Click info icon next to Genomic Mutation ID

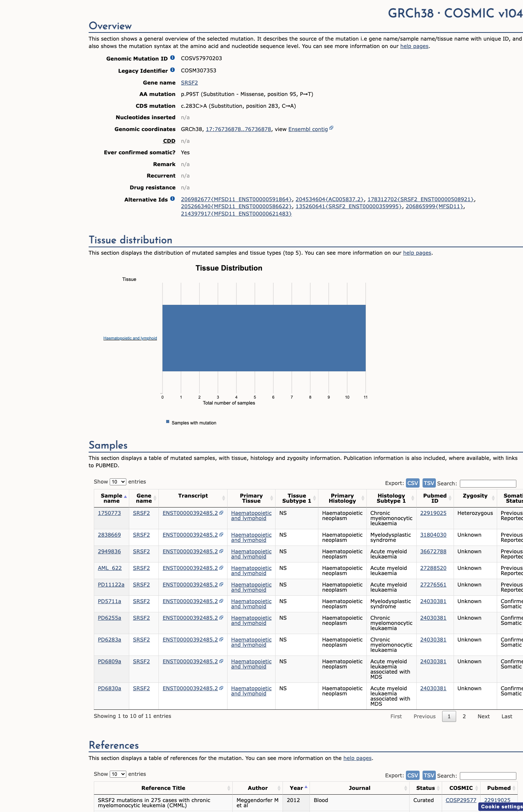[172, 58]
